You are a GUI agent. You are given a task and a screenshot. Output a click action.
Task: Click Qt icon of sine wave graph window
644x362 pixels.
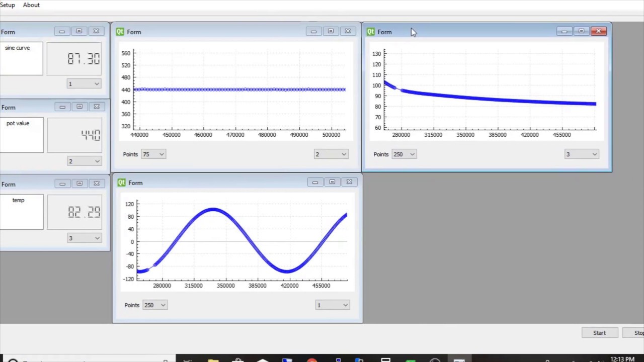[x=121, y=183]
